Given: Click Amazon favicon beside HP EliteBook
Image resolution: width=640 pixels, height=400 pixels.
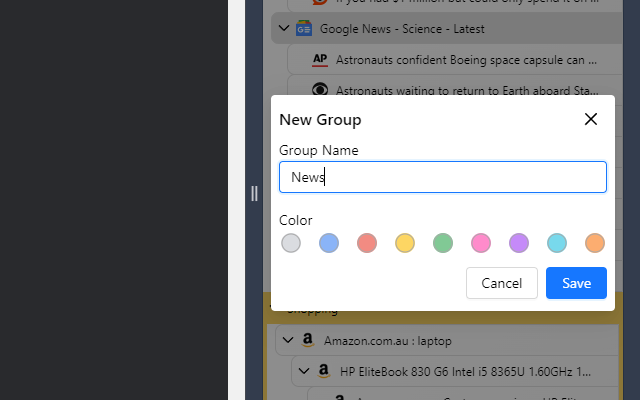Looking at the screenshot, I should (x=324, y=371).
